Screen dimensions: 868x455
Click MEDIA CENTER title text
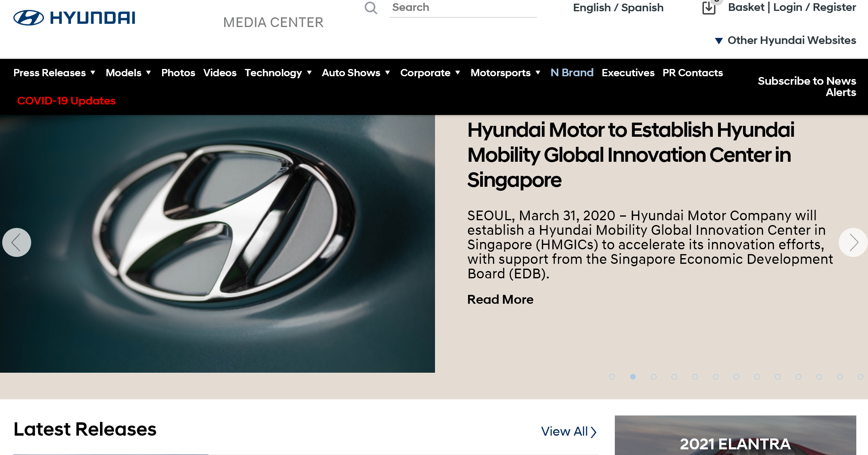273,23
